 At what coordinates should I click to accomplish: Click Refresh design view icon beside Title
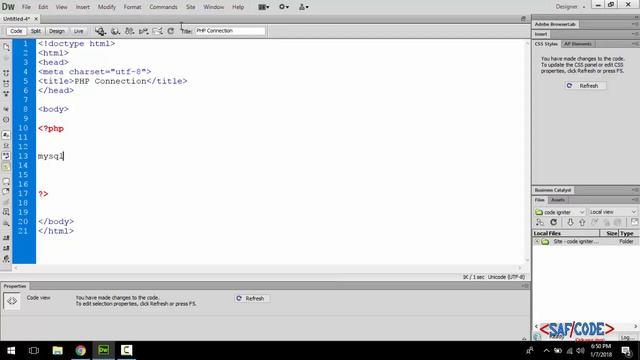click(171, 31)
